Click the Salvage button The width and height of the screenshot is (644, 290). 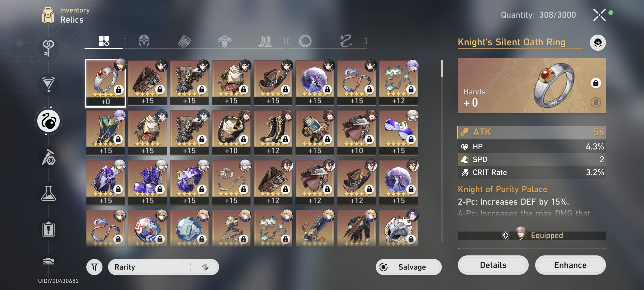point(408,267)
